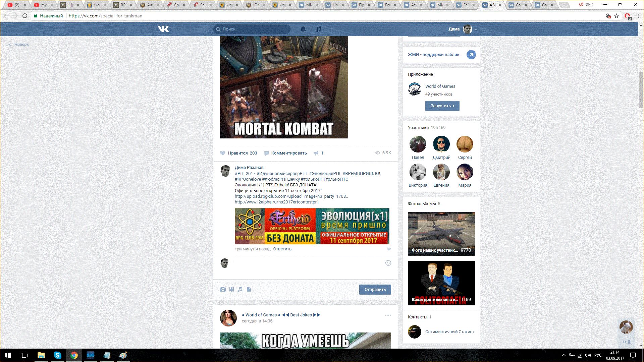Open emoji picker smiley icon
This screenshot has height=362, width=644.
coord(388,263)
